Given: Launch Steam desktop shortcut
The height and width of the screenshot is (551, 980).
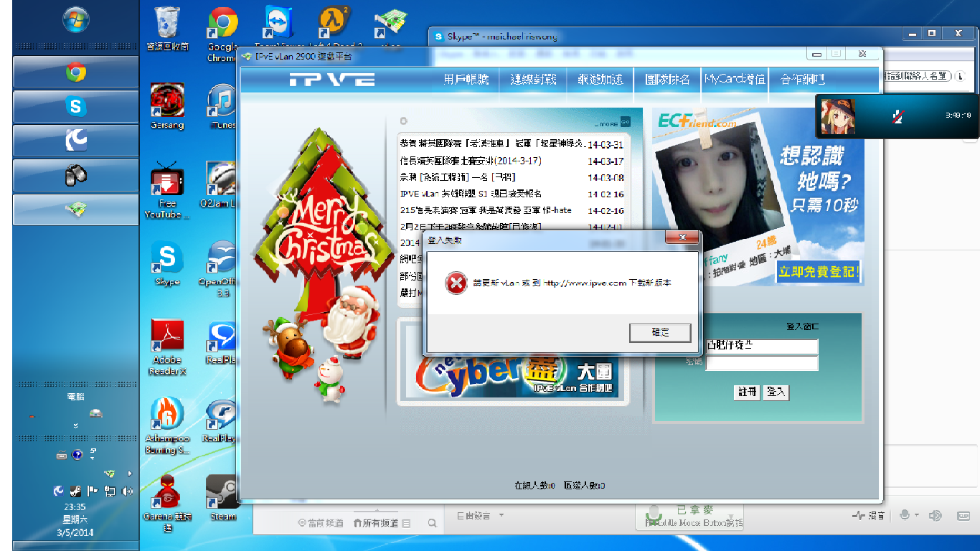Looking at the screenshot, I should (x=222, y=496).
